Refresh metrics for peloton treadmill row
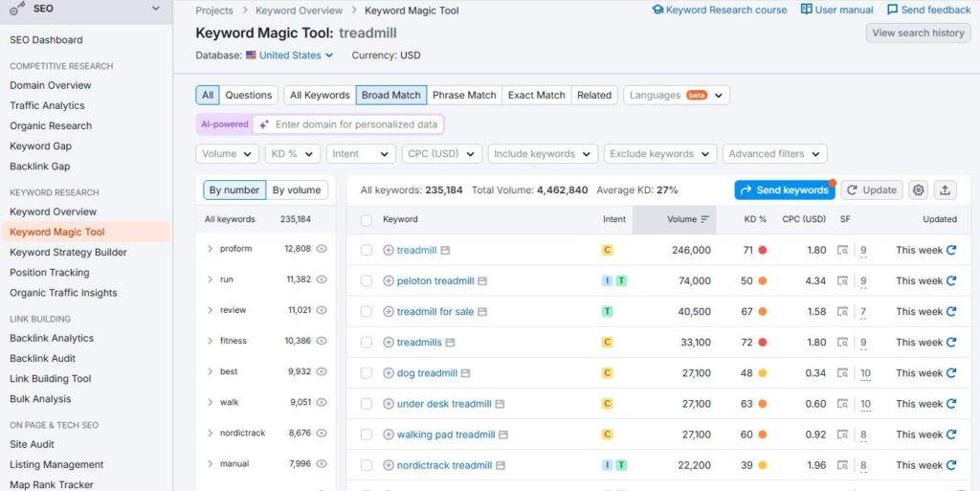980x491 pixels. (x=951, y=281)
